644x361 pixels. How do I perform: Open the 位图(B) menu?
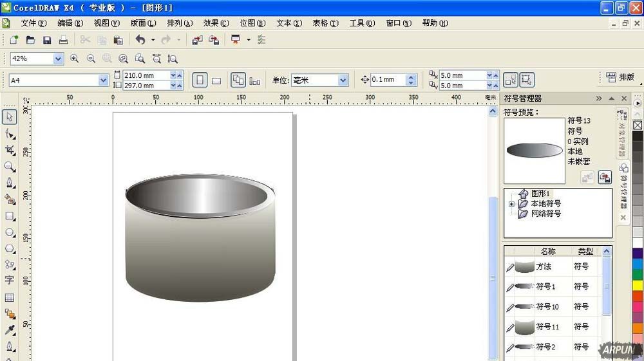click(252, 23)
